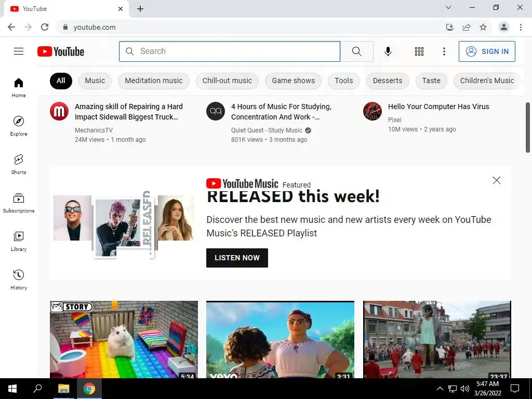Open File Explorer from taskbar
The height and width of the screenshot is (399, 532).
click(x=63, y=389)
